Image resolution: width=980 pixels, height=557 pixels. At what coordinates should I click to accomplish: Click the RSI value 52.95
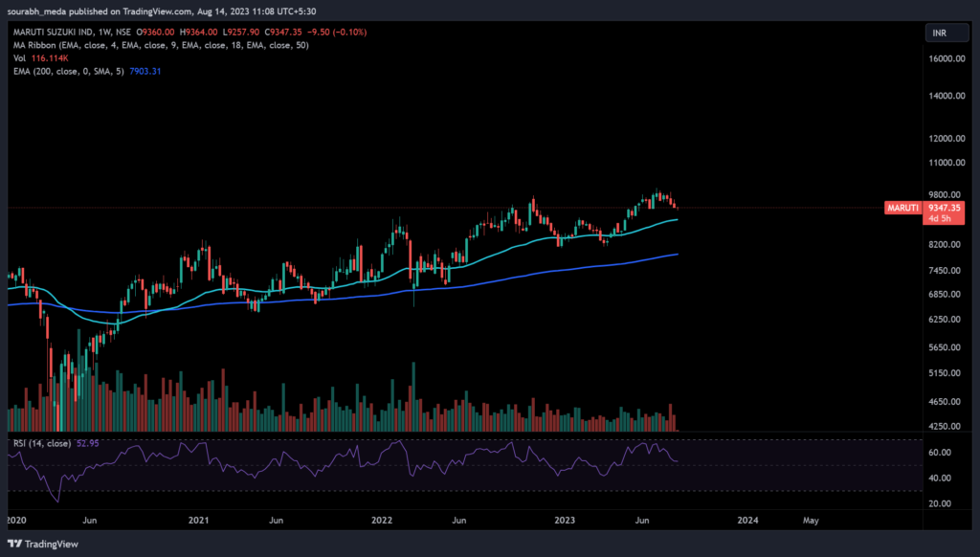[x=87, y=443]
